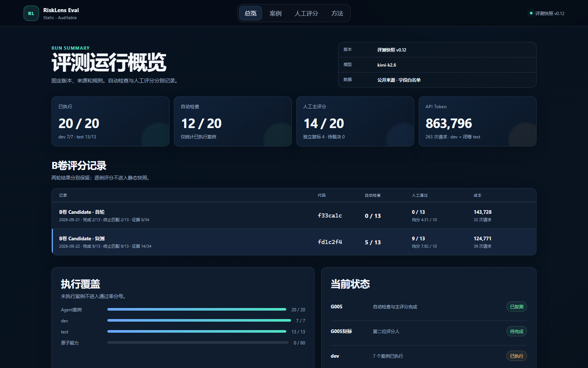Click the 数据 公开来源 · 字段白名单 row
Viewport: 588px width, 368px height.
click(437, 80)
